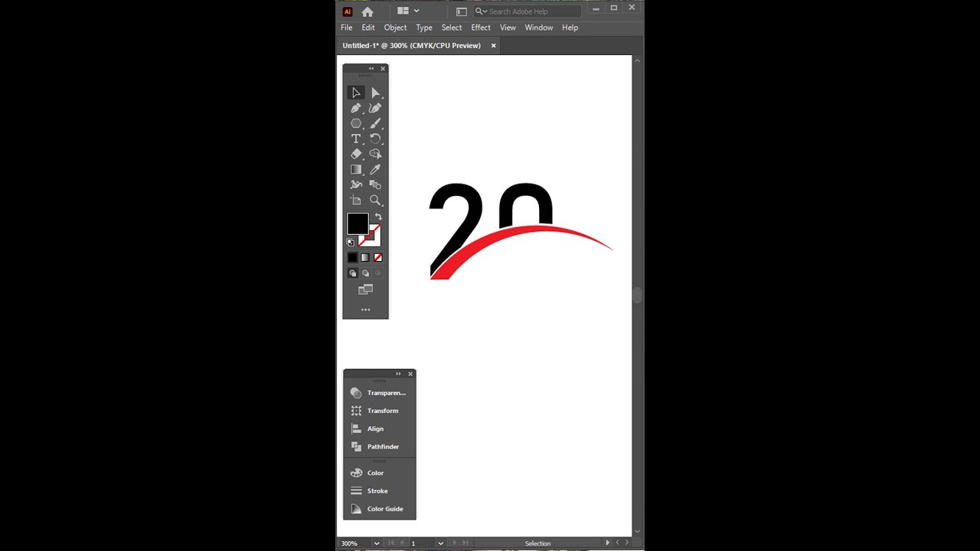Switch to the Untitled-1 document tab
The height and width of the screenshot is (551, 980).
click(x=412, y=46)
